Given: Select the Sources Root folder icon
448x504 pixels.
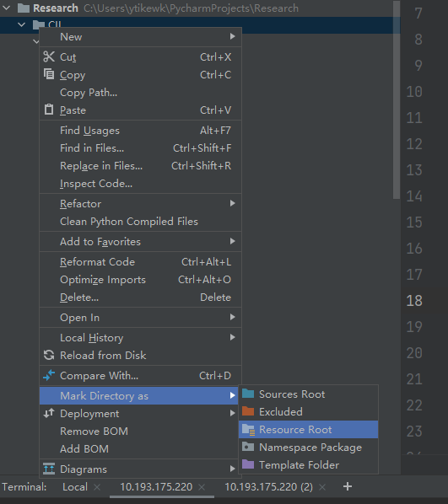Looking at the screenshot, I should [x=248, y=394].
